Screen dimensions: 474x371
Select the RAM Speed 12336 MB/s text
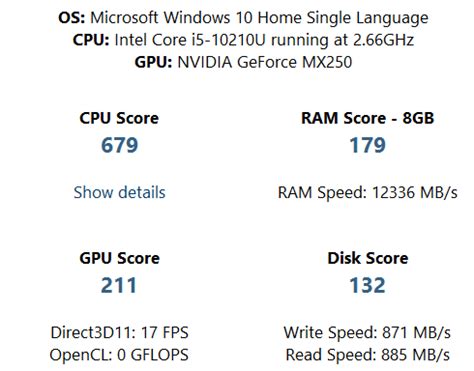click(367, 192)
